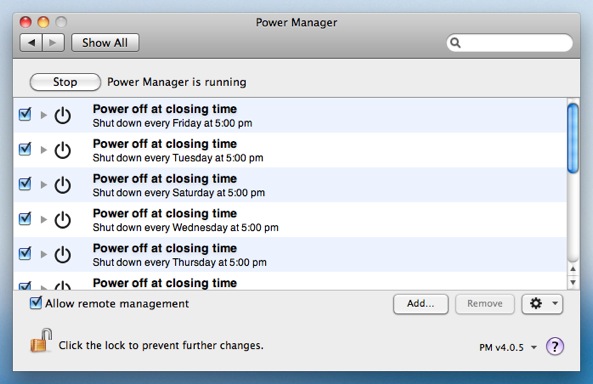Select 'Shut down every Thursday at 5:00 pm'
This screenshot has height=384, width=593.
(180, 263)
